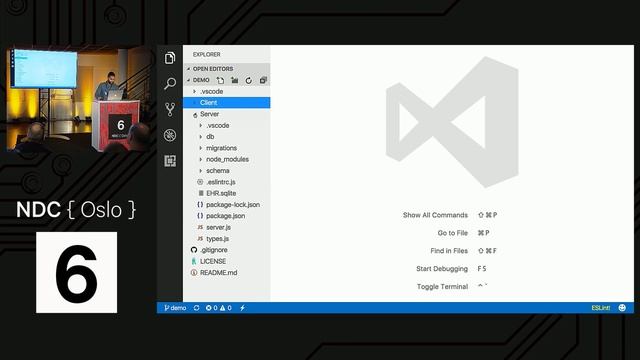
Task: Open the Search view icon
Action: [170, 84]
